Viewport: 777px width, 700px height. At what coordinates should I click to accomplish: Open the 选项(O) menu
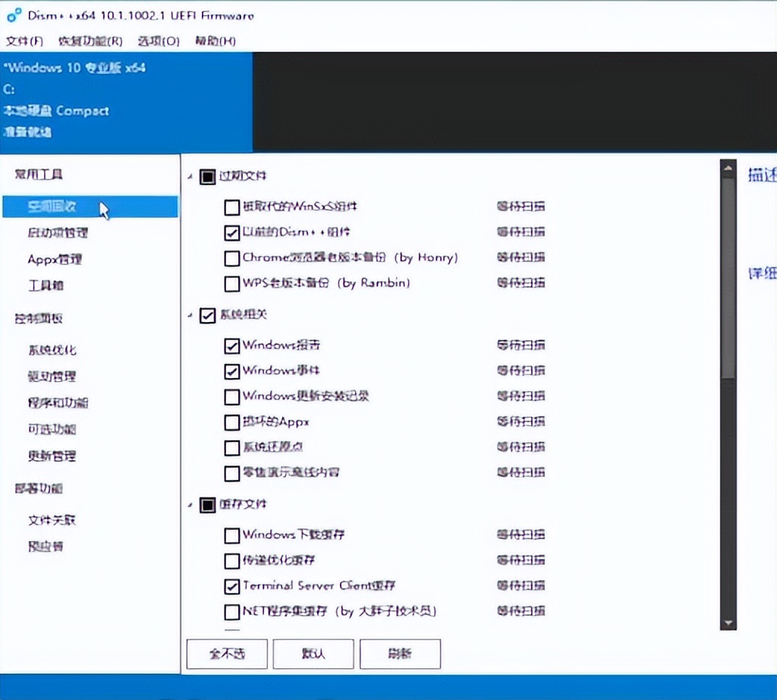[157, 41]
